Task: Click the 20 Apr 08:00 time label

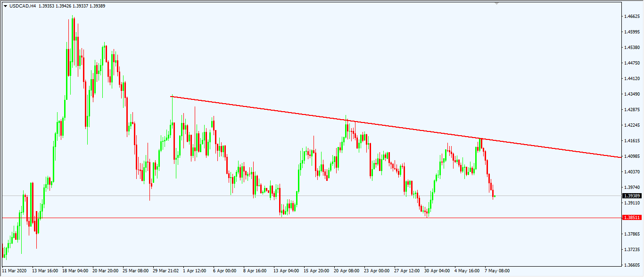Action: [x=347, y=271]
